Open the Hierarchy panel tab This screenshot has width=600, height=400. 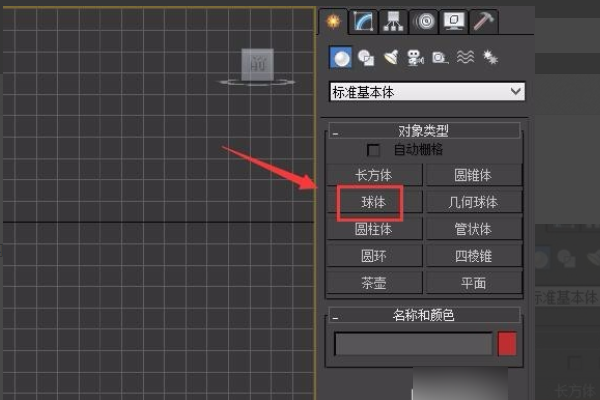393,21
